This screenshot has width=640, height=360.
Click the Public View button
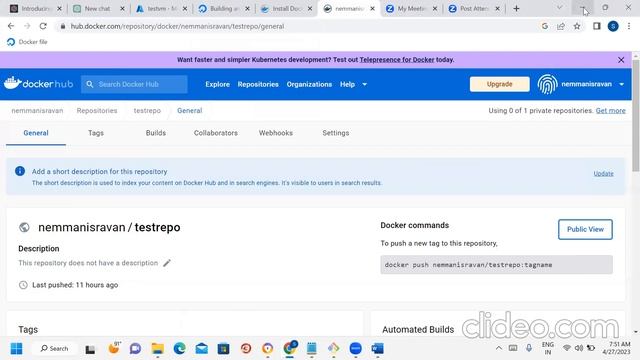585,229
